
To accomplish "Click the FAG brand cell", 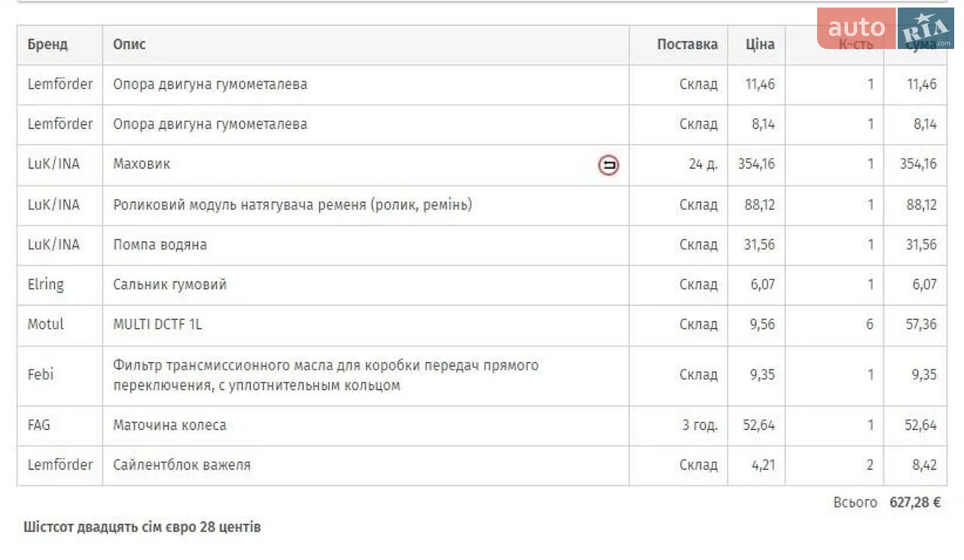I will coord(39,425).
